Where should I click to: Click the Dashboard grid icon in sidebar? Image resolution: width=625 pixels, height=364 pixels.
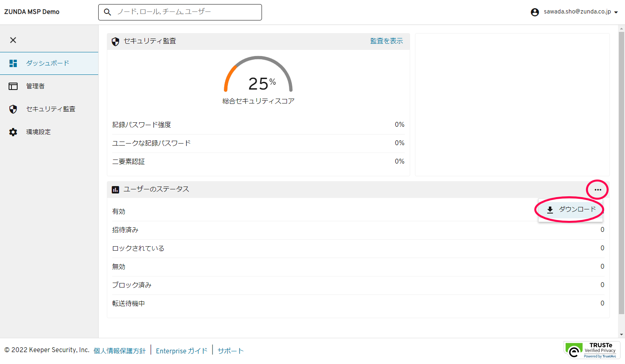(x=13, y=63)
